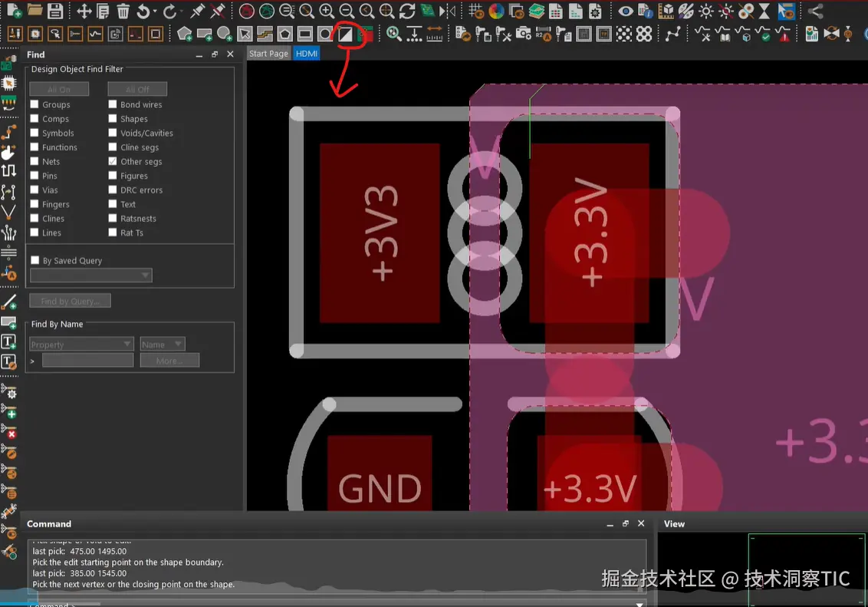Click the Zoom In magnifier

coord(327,11)
